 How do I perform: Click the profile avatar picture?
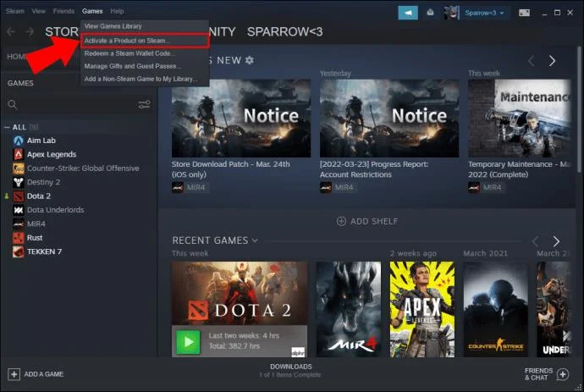pyautogui.click(x=452, y=13)
